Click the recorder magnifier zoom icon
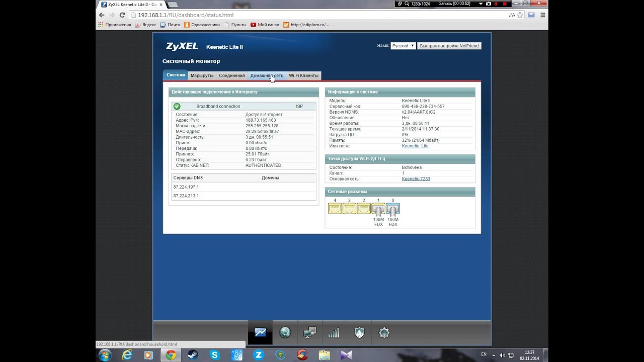Screen dimensions: 644x362 406,4
